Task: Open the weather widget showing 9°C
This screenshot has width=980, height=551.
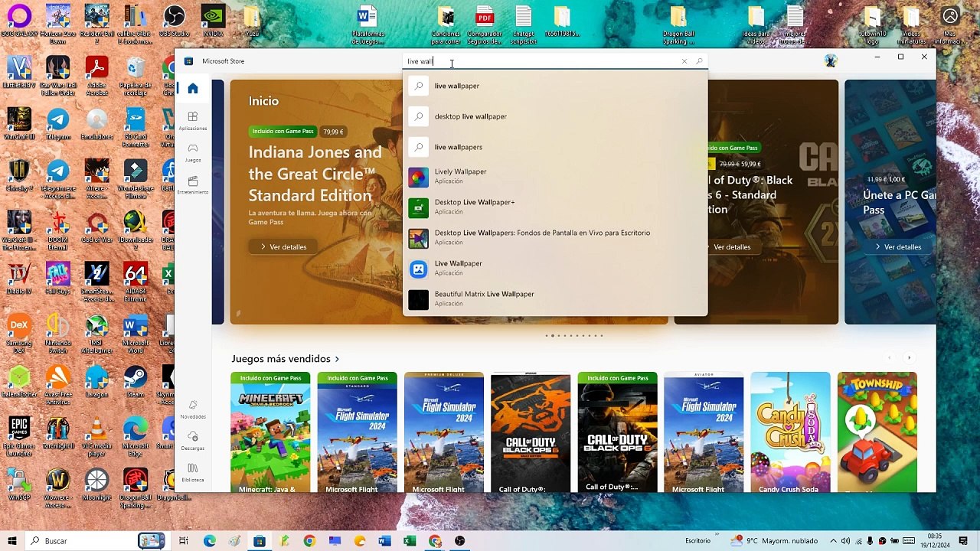Action: (773, 541)
